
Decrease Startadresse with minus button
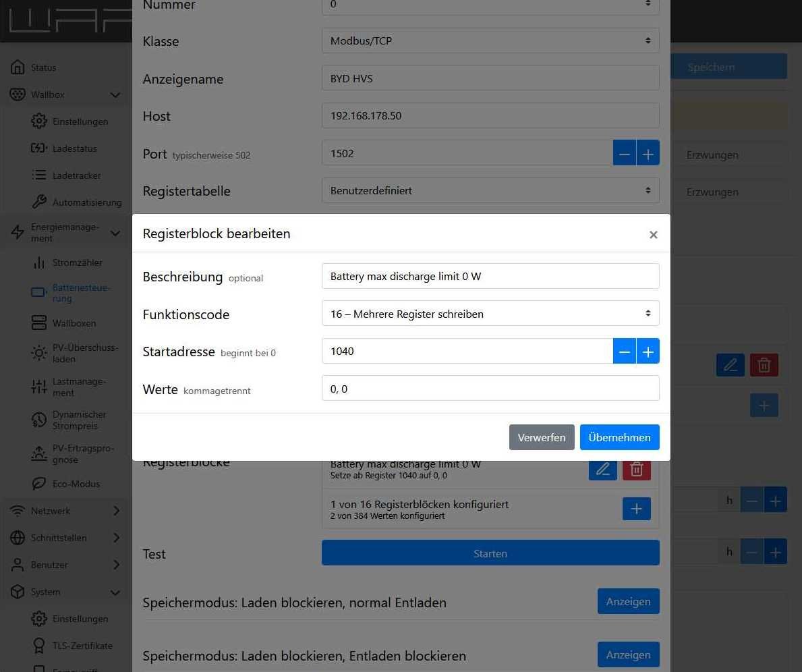625,352
